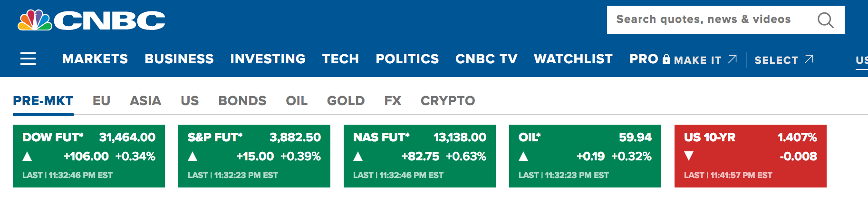Click the PRO lock icon
Image resolution: width=868 pixels, height=197 pixels.
[666, 59]
